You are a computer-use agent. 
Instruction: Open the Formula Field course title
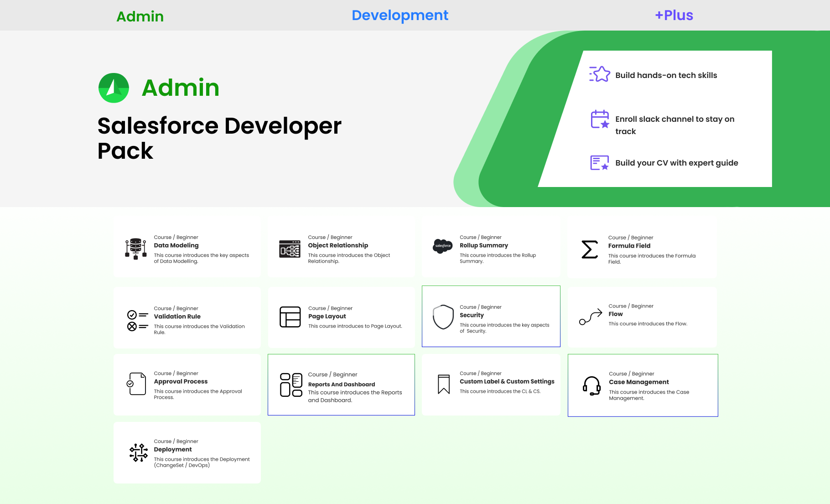pos(629,246)
